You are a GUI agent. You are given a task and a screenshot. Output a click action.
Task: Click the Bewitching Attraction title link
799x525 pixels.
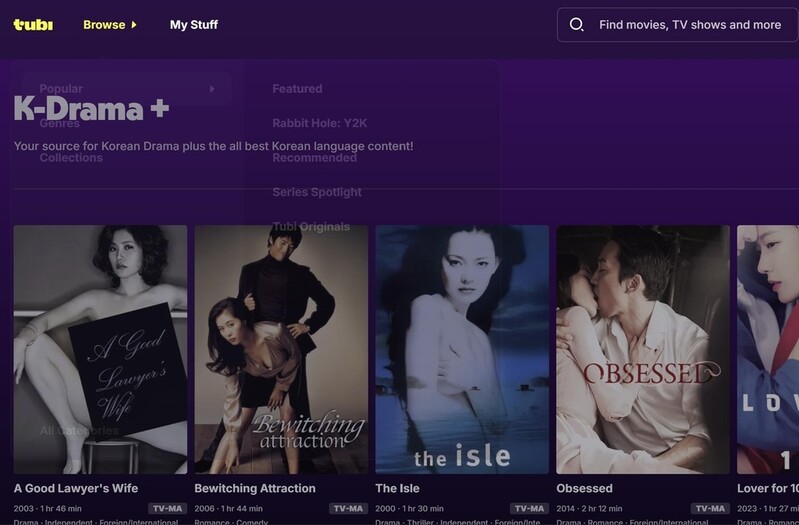click(254, 488)
